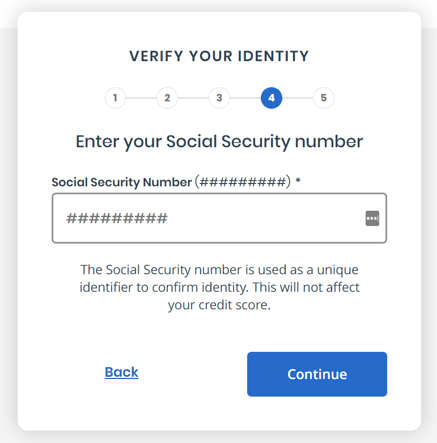437x443 pixels.
Task: Select step 5 circle in the progress tracker
Action: pos(323,98)
